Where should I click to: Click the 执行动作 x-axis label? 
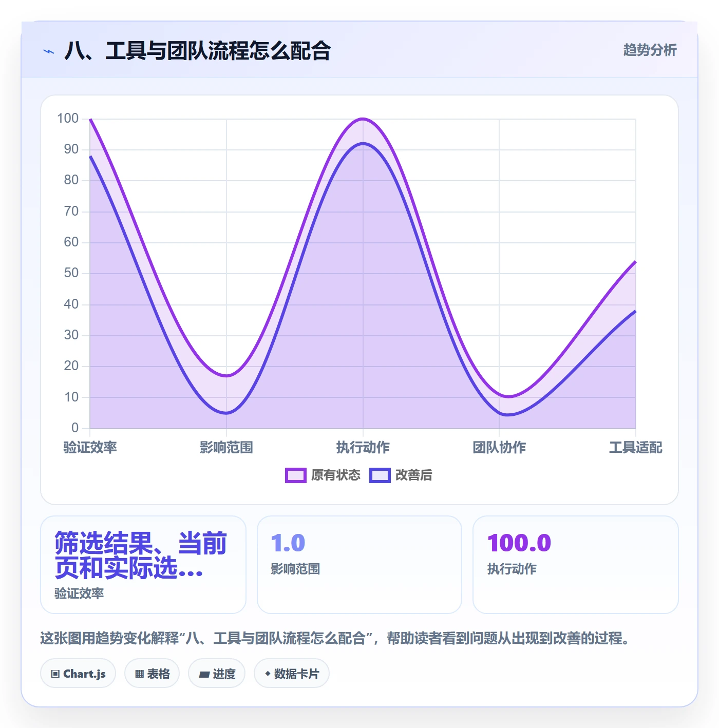[363, 448]
